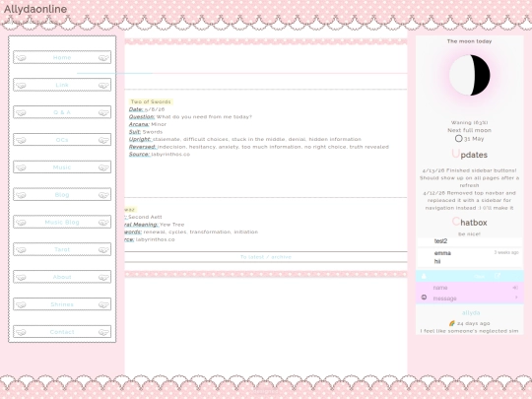Open the Blog sidebar button
Image resolution: width=532 pixels, height=399 pixels.
[62, 195]
